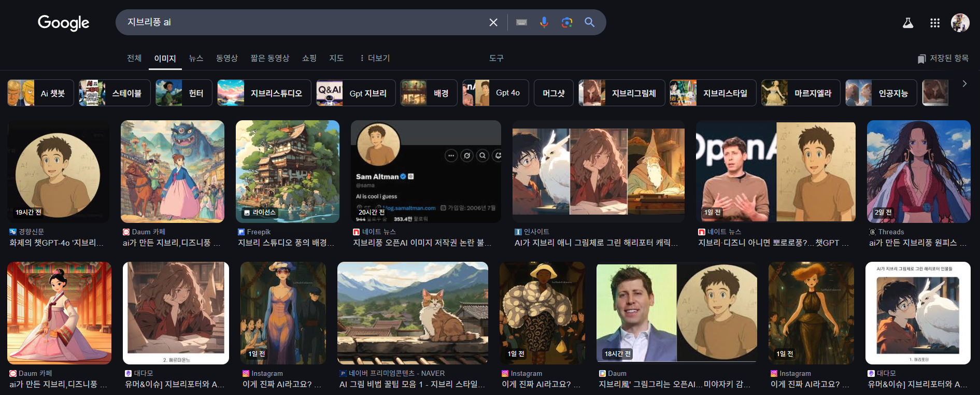Click the Freepik source label
The image size is (980, 395).
(x=259, y=232)
